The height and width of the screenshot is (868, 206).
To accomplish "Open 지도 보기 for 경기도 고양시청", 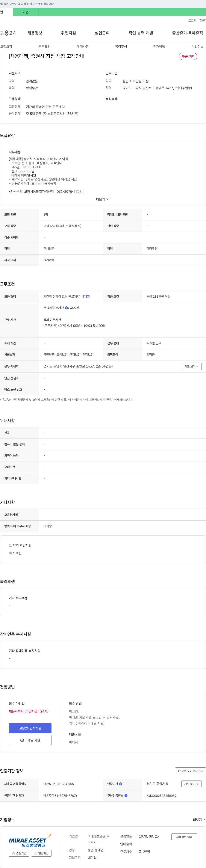I will (191, 784).
